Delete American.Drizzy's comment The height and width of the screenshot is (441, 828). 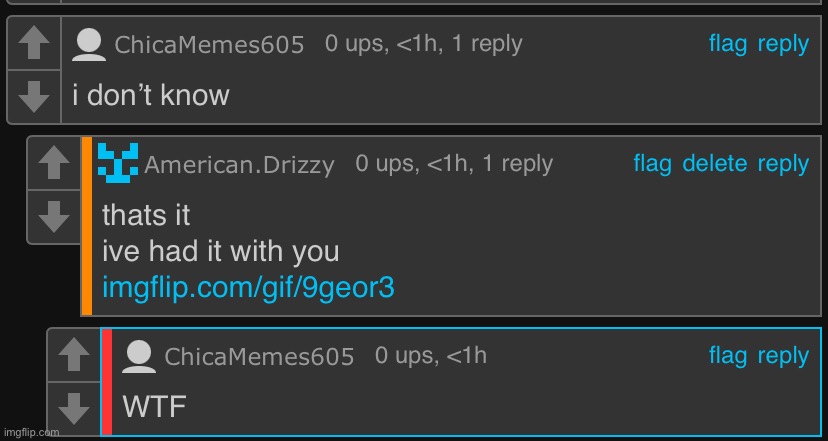click(x=714, y=163)
